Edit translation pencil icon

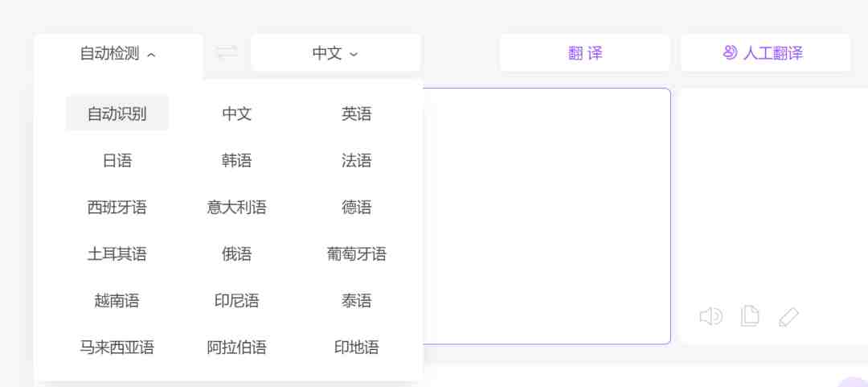[x=789, y=317]
